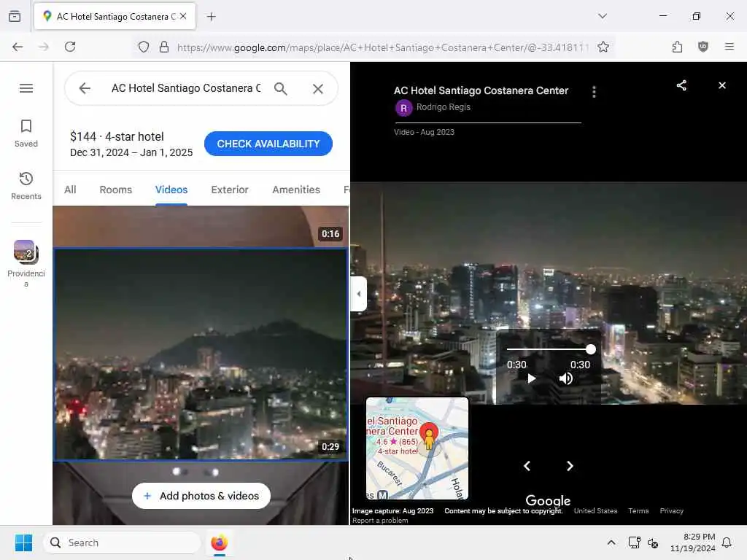Open Firefox tracking protection shield

pos(144,47)
